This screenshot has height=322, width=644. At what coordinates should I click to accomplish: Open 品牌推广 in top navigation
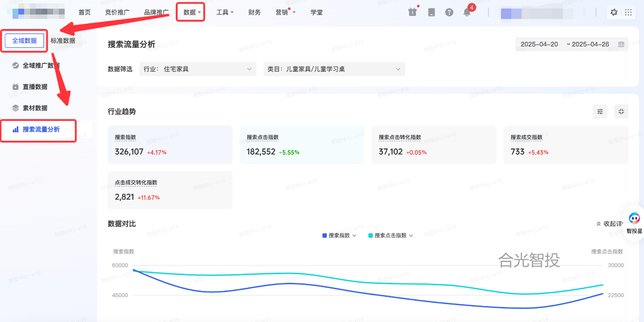156,12
